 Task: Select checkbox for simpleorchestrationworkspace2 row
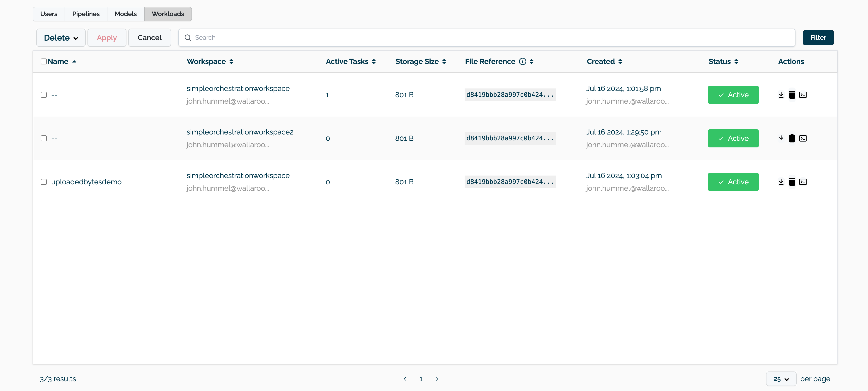tap(44, 138)
